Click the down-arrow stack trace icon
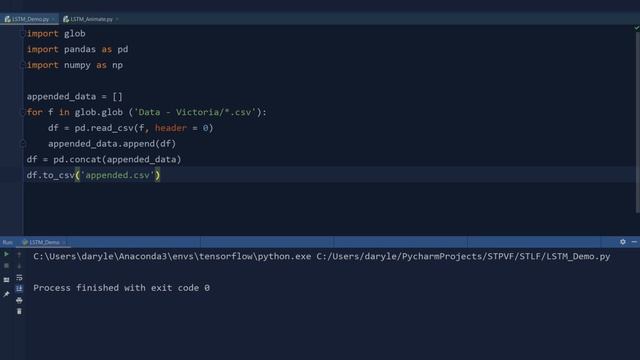Screen dimensions: 640x360 coord(19,266)
